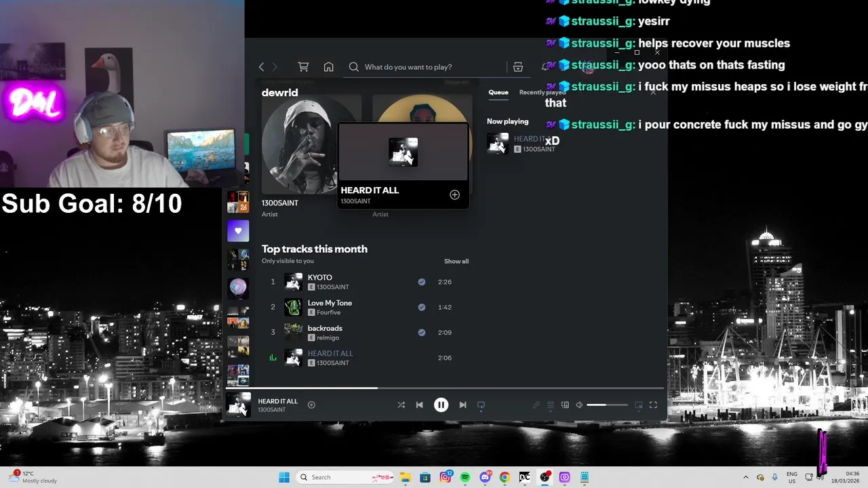Enter full screen view in Spotify
The height and width of the screenshot is (488, 868).
653,405
